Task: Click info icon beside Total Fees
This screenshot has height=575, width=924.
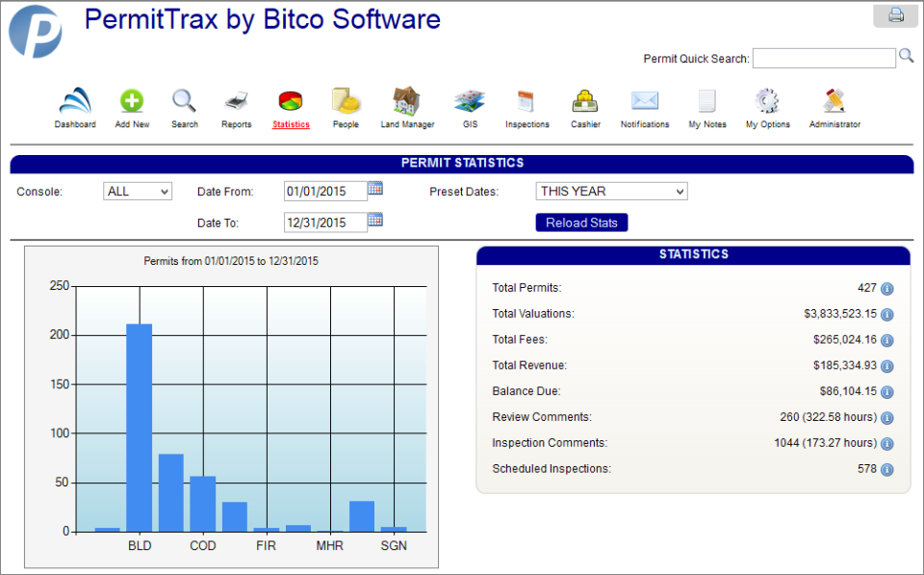Action: (x=886, y=340)
